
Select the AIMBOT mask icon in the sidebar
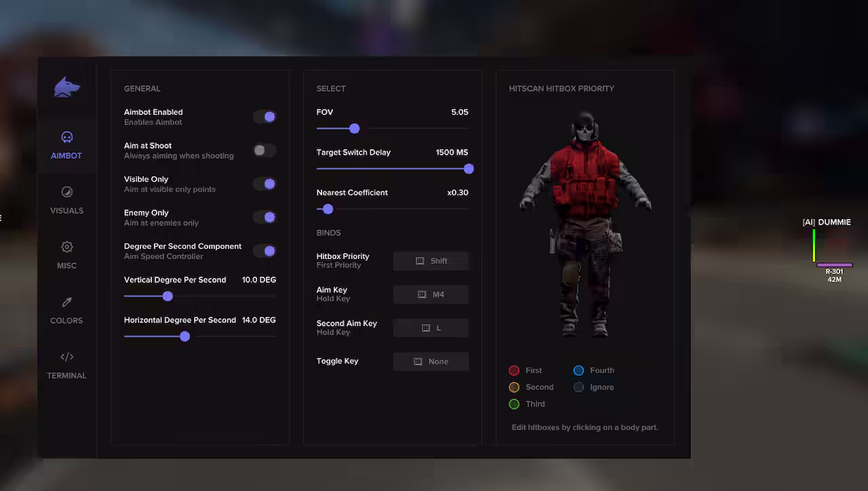click(x=66, y=136)
